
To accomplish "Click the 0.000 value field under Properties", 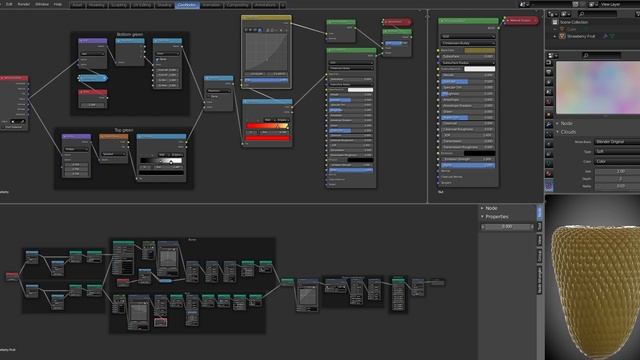I will (507, 227).
